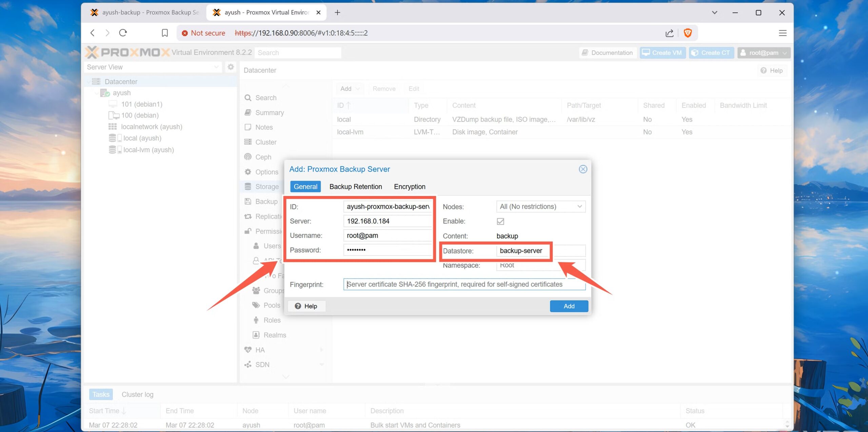Collapse the ayush node tree

click(97, 93)
